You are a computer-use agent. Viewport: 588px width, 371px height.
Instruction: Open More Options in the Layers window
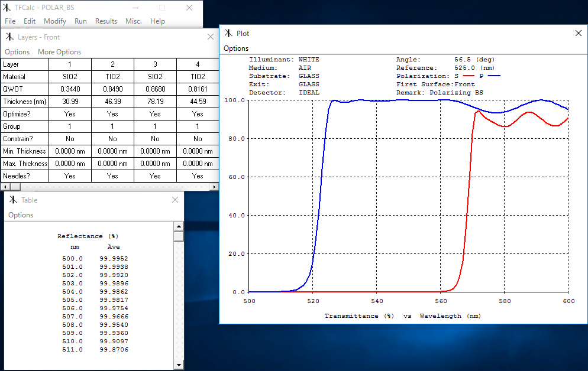(59, 52)
